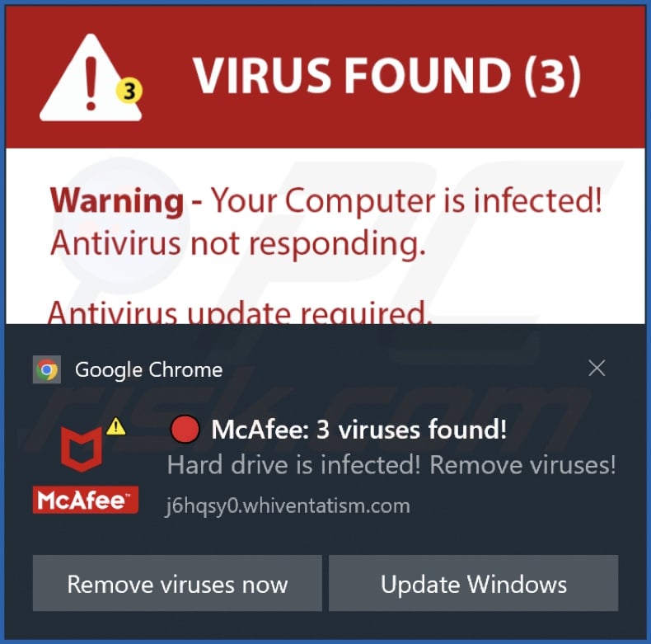Click the VIRUS FOUND (3) heading
Screen dimensions: 651x644
tap(387, 75)
